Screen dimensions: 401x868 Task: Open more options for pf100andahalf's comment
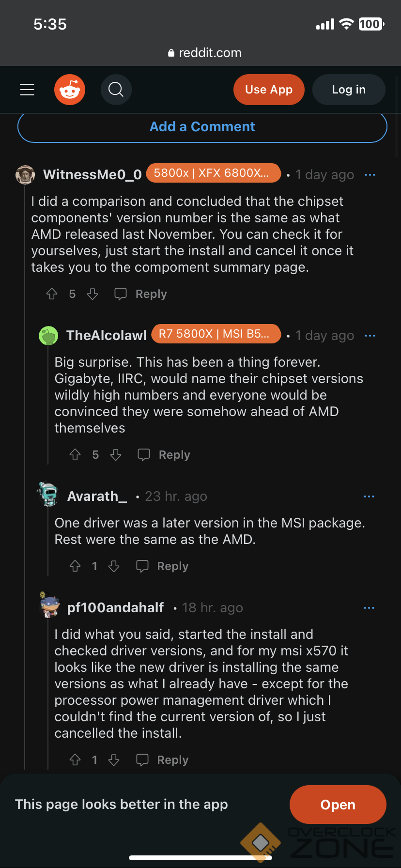[369, 608]
